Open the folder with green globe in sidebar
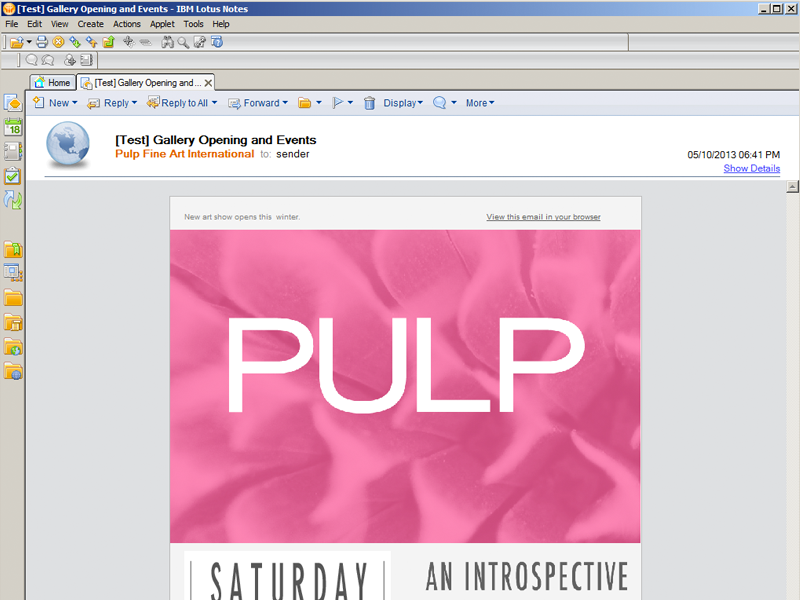This screenshot has height=600, width=800. pos(13,347)
